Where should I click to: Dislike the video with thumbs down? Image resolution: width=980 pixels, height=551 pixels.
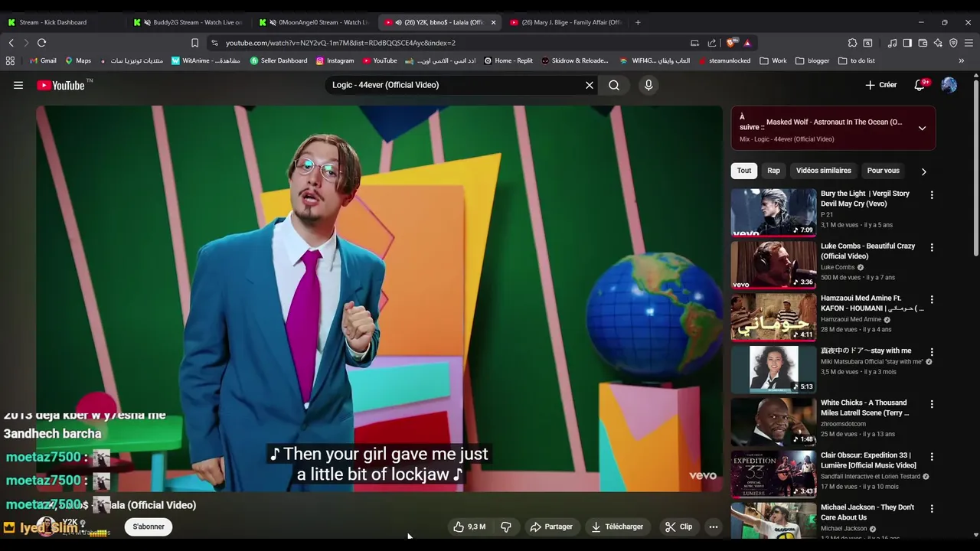[506, 527]
